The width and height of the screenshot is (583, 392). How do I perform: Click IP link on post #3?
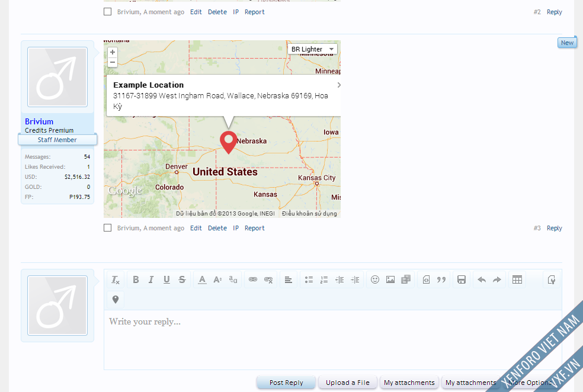[236, 228]
